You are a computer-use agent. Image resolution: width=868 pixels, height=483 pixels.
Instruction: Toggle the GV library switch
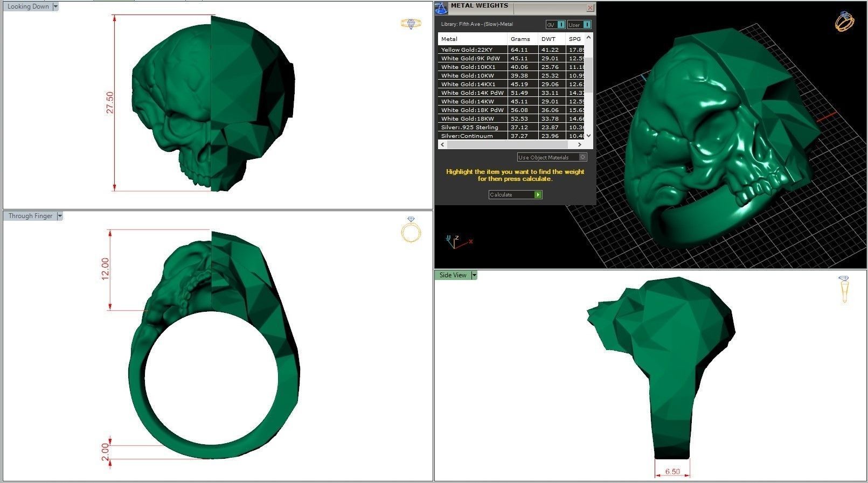(x=555, y=25)
